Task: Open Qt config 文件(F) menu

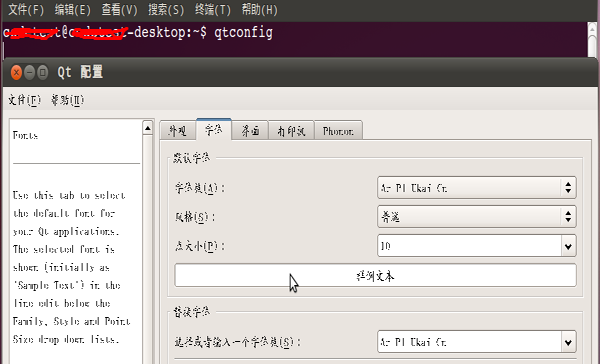Action: tap(24, 100)
